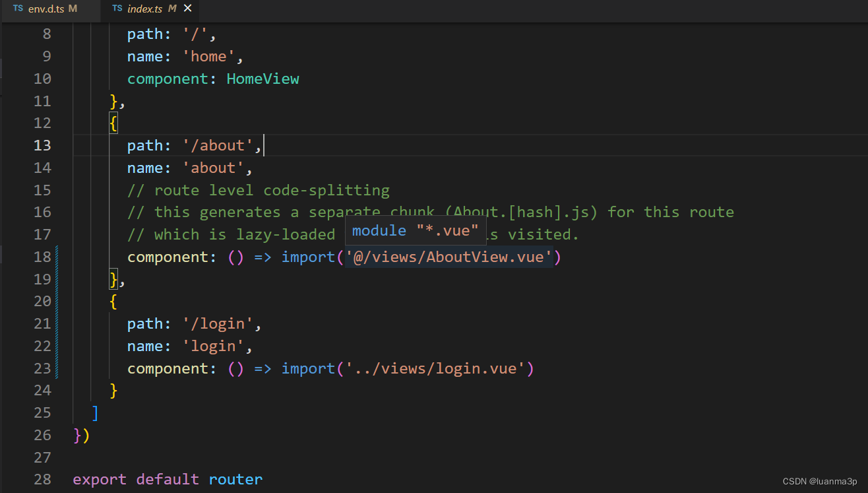The image size is (868, 493).
Task: Click line number 28 in gutter
Action: click(42, 479)
